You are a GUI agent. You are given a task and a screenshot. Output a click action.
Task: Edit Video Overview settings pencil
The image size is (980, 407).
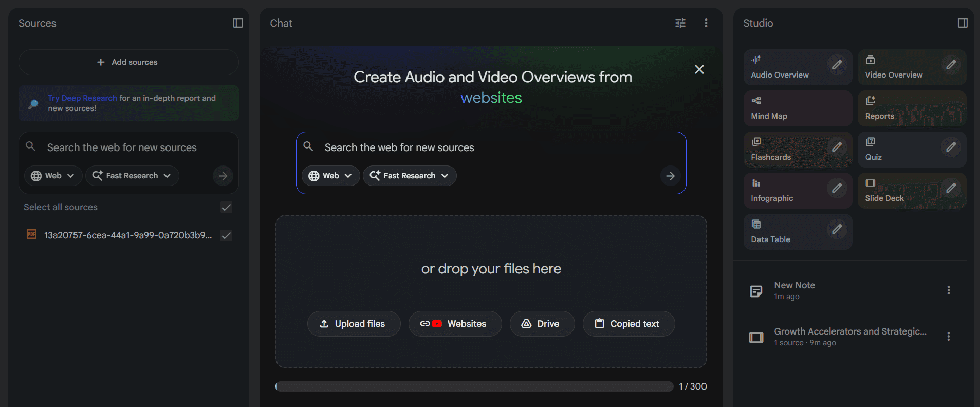(951, 64)
